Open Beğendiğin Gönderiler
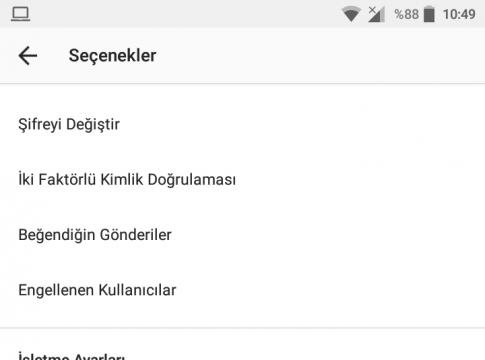485x360 pixels. pos(242,235)
